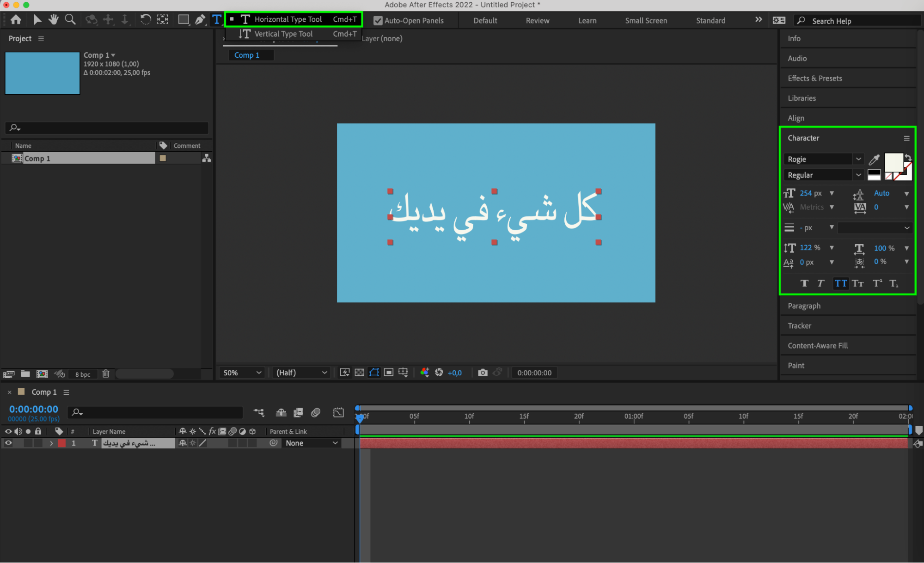Screen dimensions: 924x563
Task: Toggle layer visibility eye icon
Action: (x=9, y=443)
